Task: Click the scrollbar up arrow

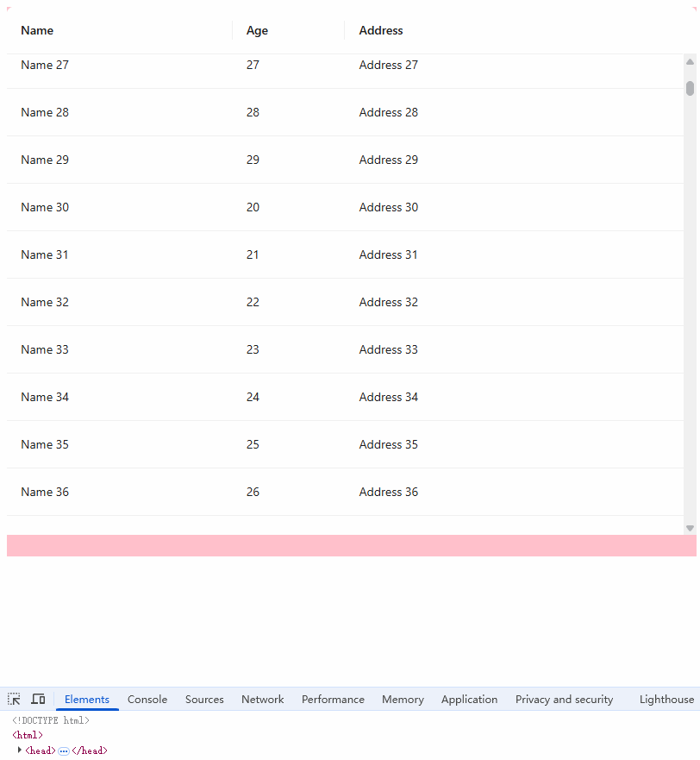Action: (690, 60)
